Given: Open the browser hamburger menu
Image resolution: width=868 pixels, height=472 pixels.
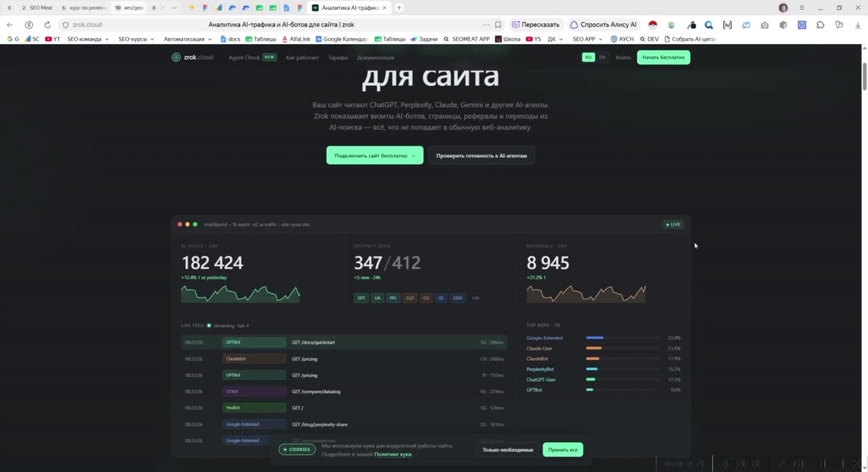Looking at the screenshot, I should [x=802, y=7].
